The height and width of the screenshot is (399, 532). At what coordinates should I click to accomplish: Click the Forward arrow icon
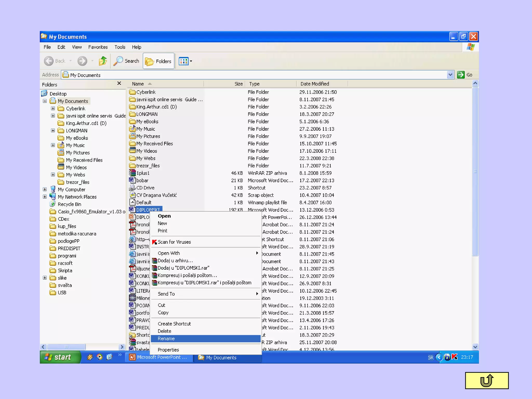(82, 61)
